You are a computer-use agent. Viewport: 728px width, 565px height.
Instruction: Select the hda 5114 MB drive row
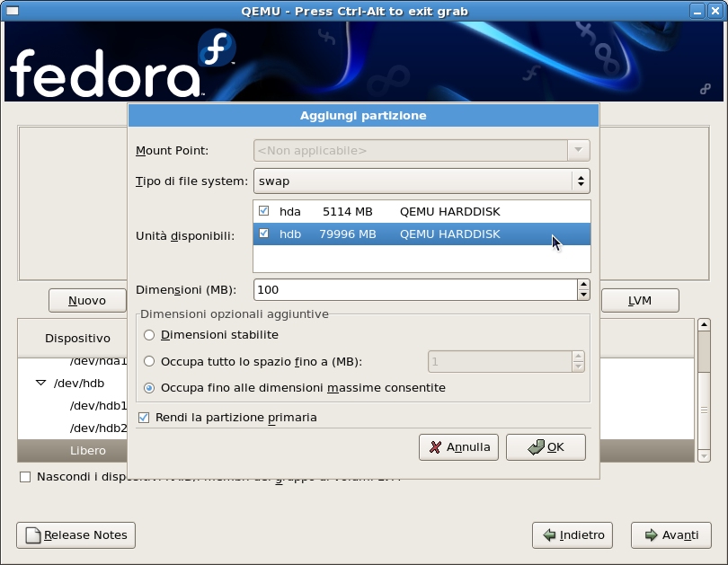pyautogui.click(x=422, y=211)
